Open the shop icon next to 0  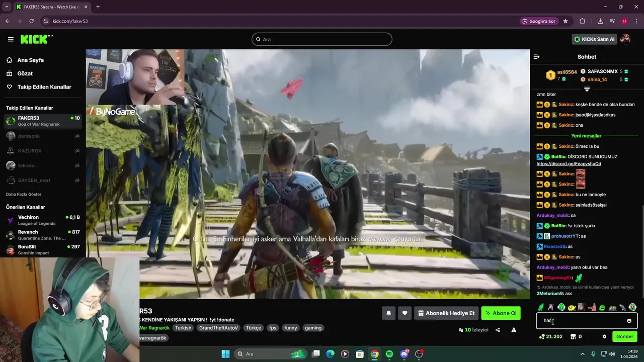click(573, 336)
